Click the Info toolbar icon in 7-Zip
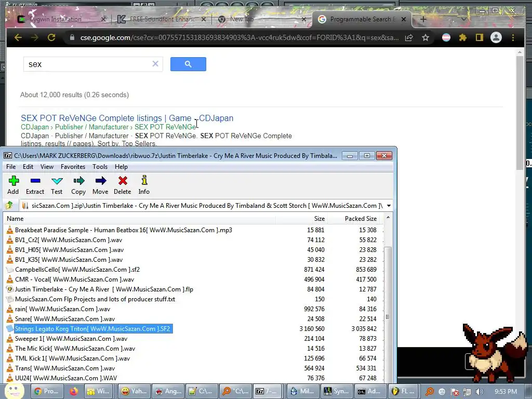This screenshot has width=532, height=399. 144,185
